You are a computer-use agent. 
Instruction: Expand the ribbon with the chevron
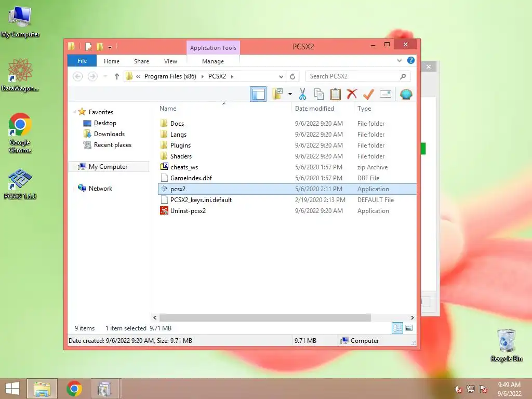point(400,61)
